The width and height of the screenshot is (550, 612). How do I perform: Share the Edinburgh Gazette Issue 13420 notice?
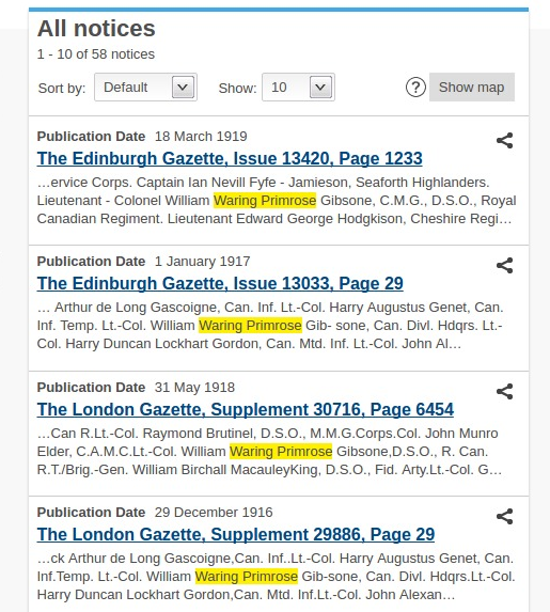pos(504,141)
